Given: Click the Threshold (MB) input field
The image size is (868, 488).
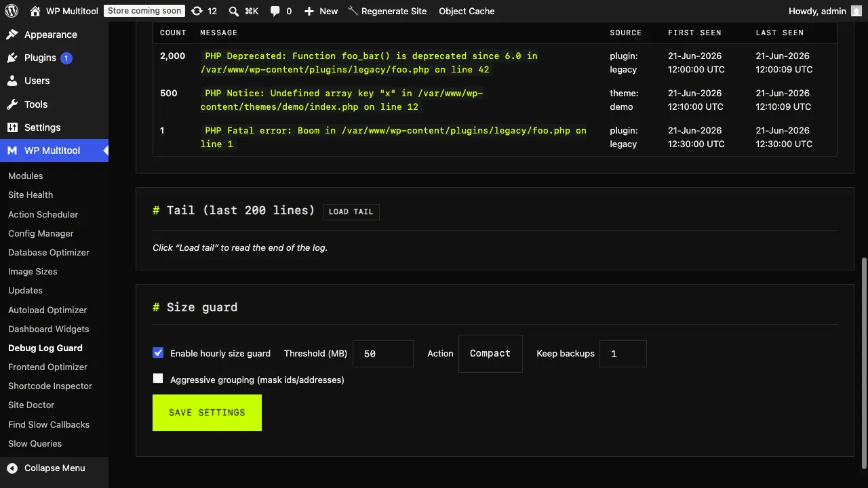Looking at the screenshot, I should point(383,354).
